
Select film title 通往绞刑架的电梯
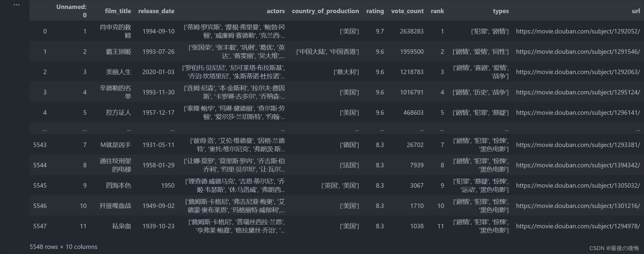pyautogui.click(x=115, y=165)
